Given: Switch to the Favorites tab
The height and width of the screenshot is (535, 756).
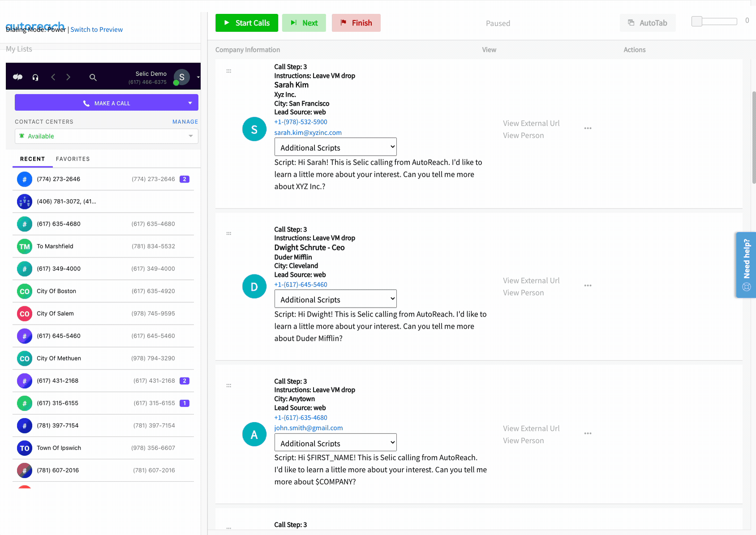Looking at the screenshot, I should 73,159.
